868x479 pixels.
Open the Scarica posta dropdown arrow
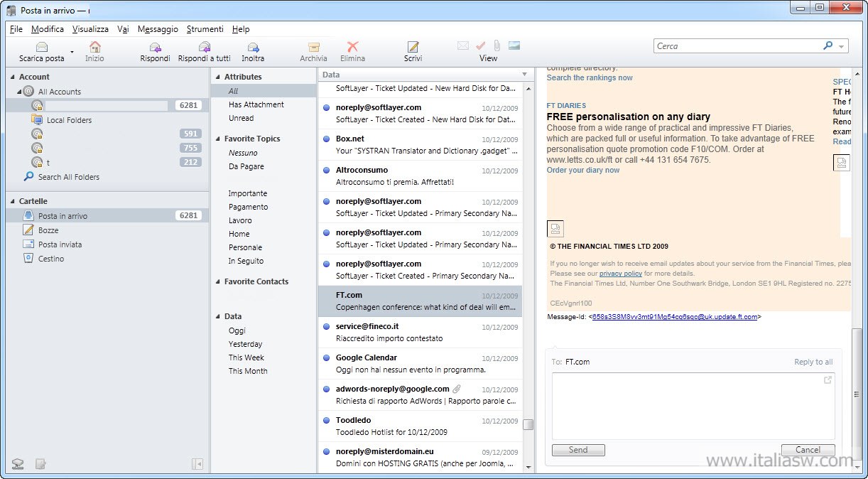[x=72, y=53]
